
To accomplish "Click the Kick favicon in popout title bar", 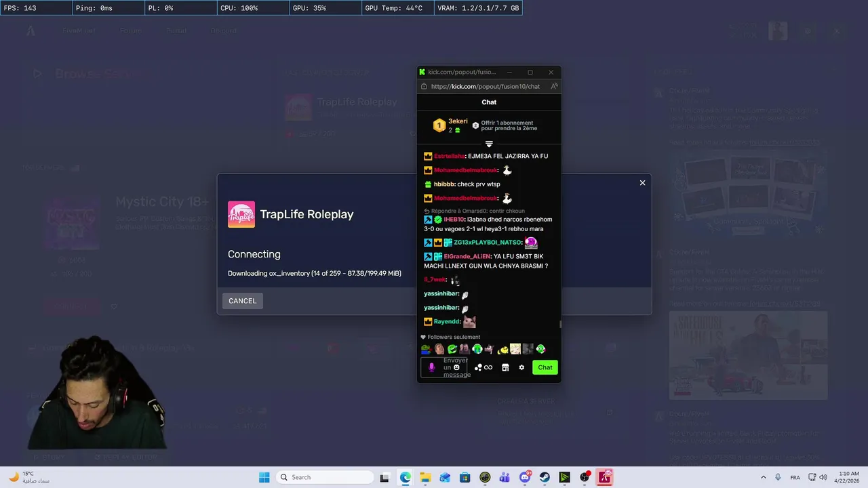I will 422,72.
